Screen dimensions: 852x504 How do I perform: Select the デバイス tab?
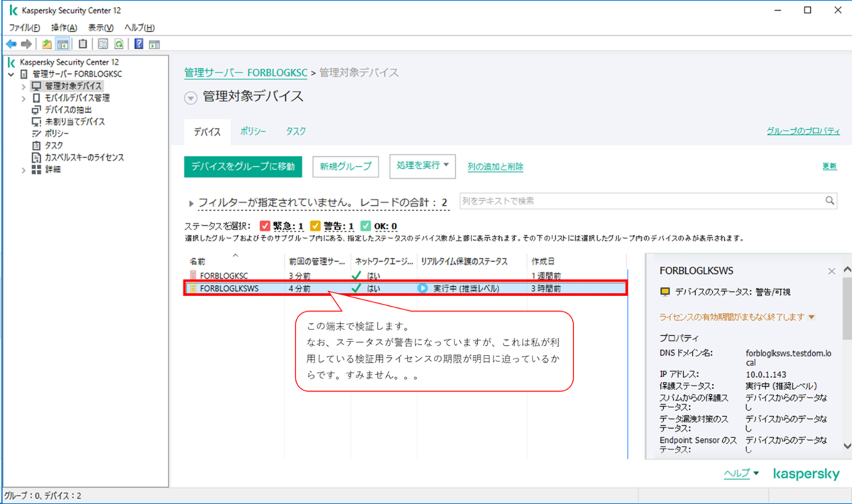pos(207,132)
